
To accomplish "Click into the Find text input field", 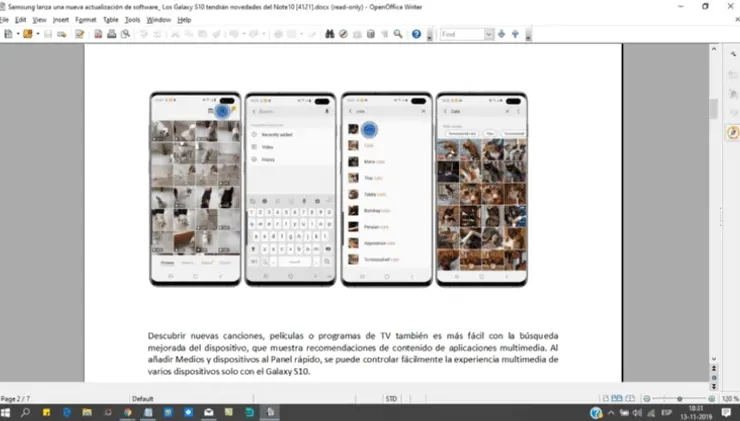I will (x=462, y=34).
